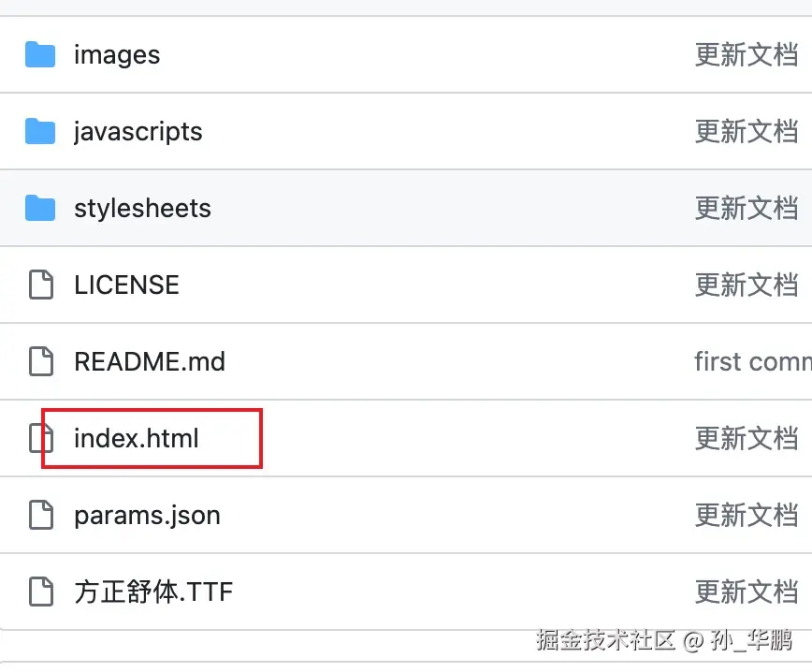Click the file icon next to 方正舒体.TTF
The image size is (812, 672).
[41, 592]
